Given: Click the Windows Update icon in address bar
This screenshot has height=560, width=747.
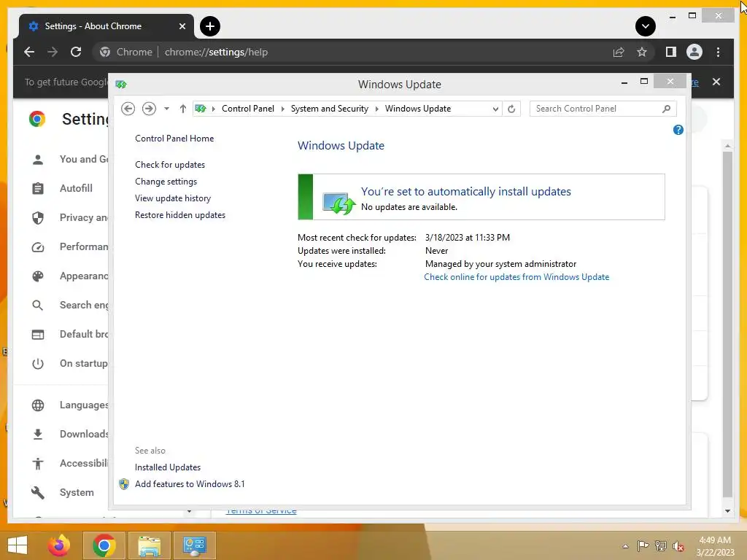Looking at the screenshot, I should tap(201, 109).
